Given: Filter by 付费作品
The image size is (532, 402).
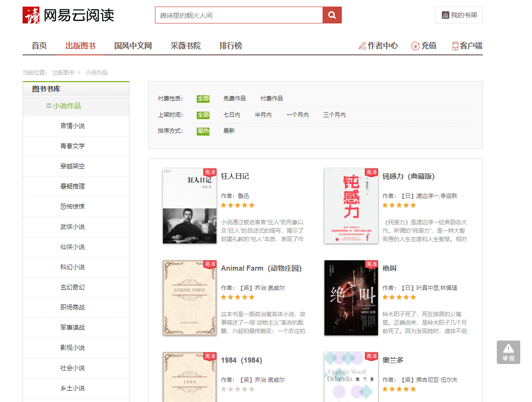Looking at the screenshot, I should (x=272, y=99).
